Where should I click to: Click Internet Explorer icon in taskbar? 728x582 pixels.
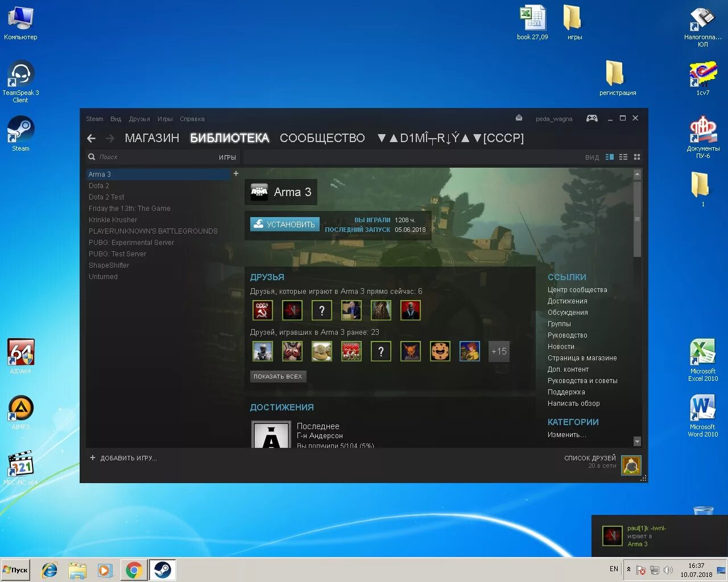[49, 570]
